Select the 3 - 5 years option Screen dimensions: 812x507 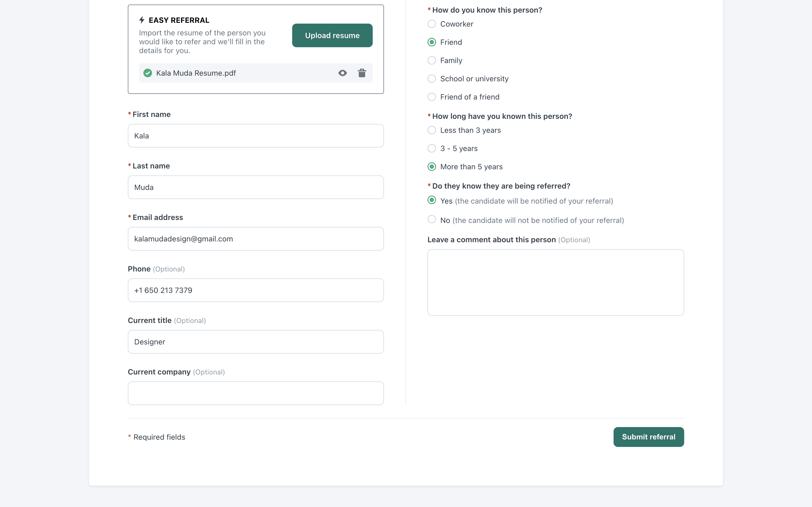[x=432, y=148]
